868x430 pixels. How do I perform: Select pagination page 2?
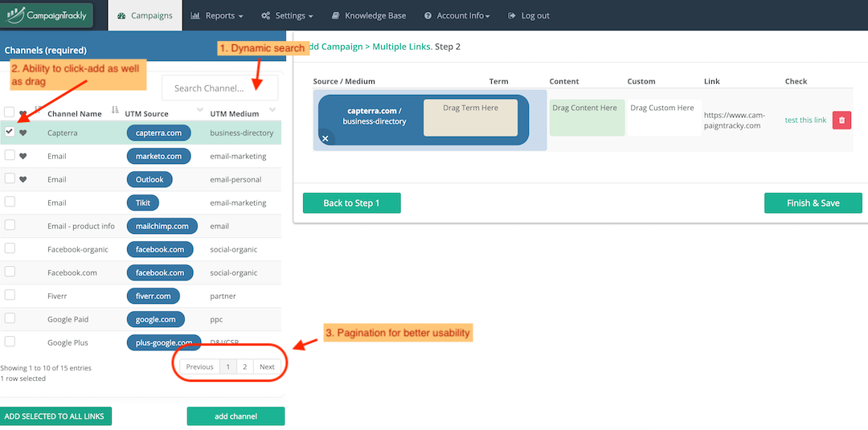pos(244,367)
